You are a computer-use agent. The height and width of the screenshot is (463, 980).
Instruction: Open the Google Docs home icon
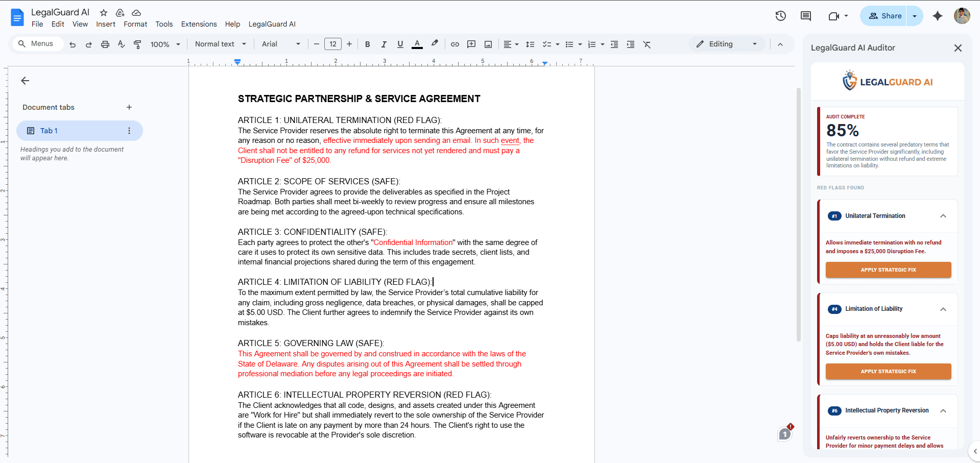(17, 17)
